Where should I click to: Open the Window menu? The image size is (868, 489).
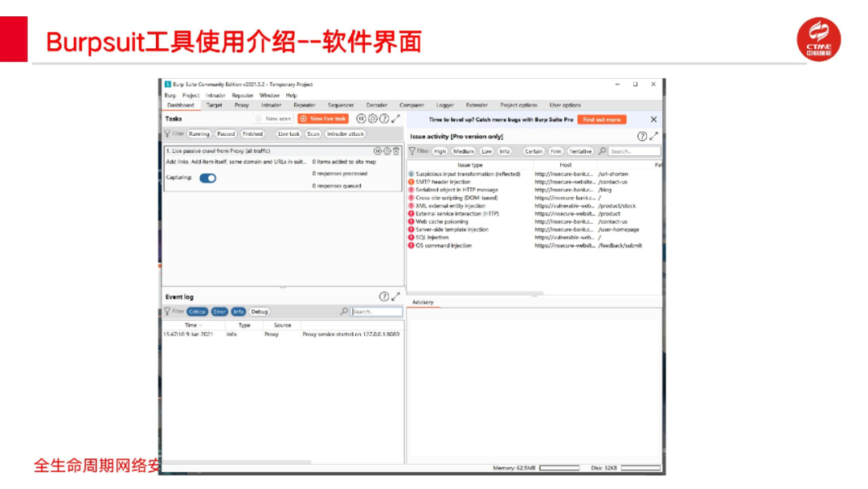tap(269, 95)
